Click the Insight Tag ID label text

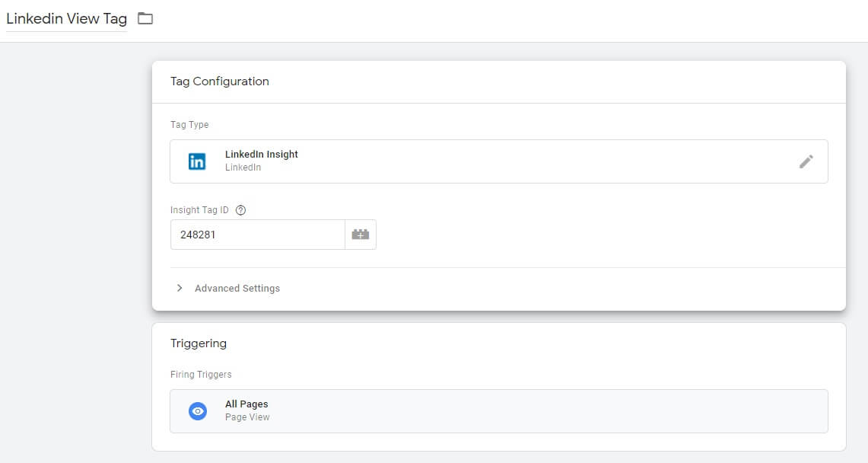point(199,210)
